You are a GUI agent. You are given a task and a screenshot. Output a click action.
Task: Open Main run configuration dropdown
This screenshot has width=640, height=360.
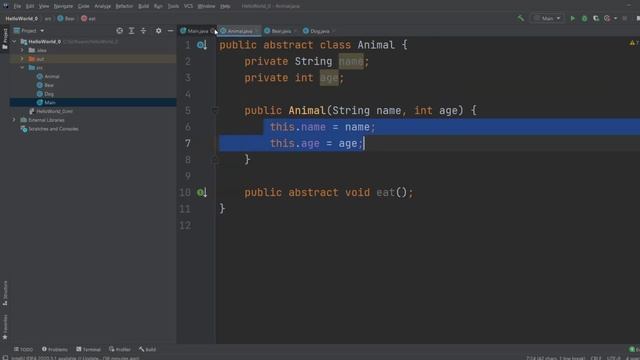tap(547, 18)
